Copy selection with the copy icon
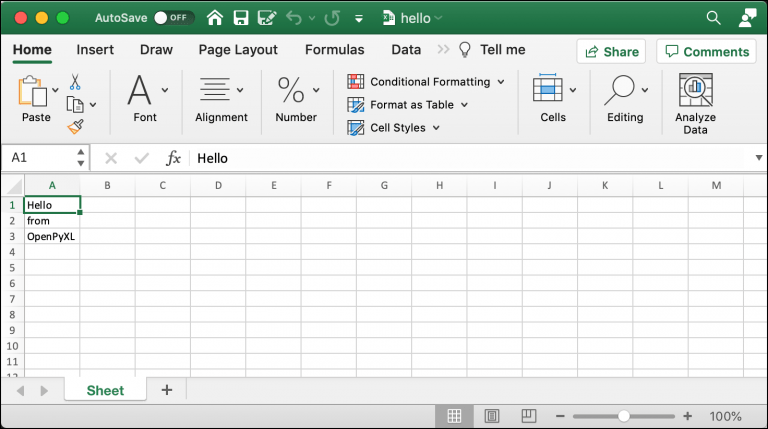Screen dimensions: 768x429 [75, 104]
